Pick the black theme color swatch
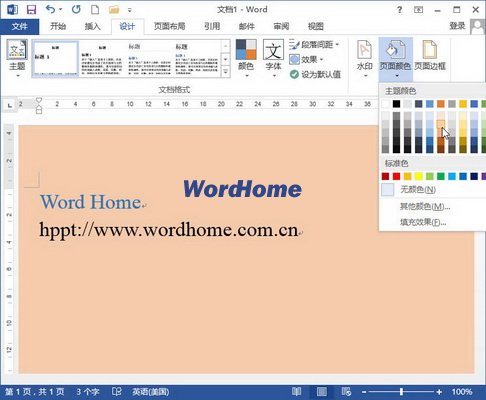Viewport: 486px width, 400px height. (396, 104)
